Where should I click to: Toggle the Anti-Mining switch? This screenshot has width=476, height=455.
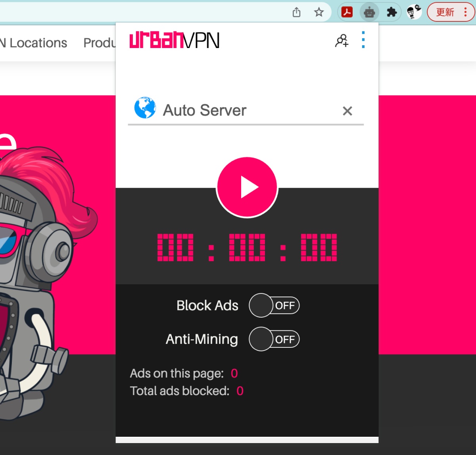(274, 339)
